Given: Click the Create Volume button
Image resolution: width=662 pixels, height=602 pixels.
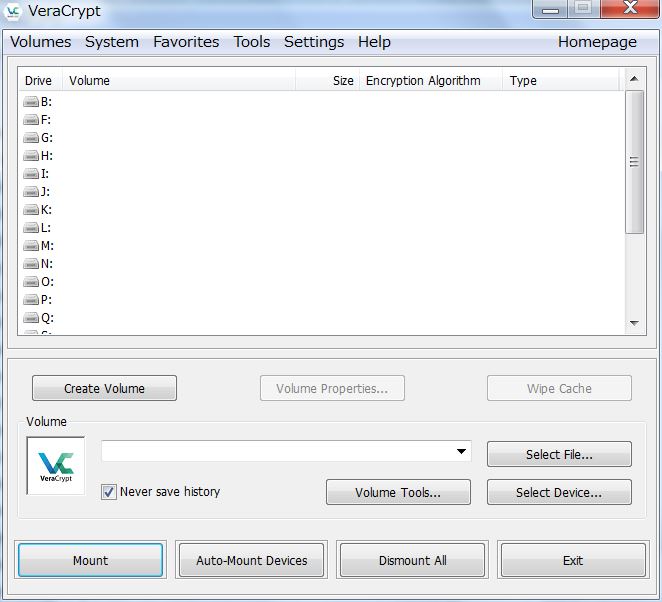Looking at the screenshot, I should point(104,388).
